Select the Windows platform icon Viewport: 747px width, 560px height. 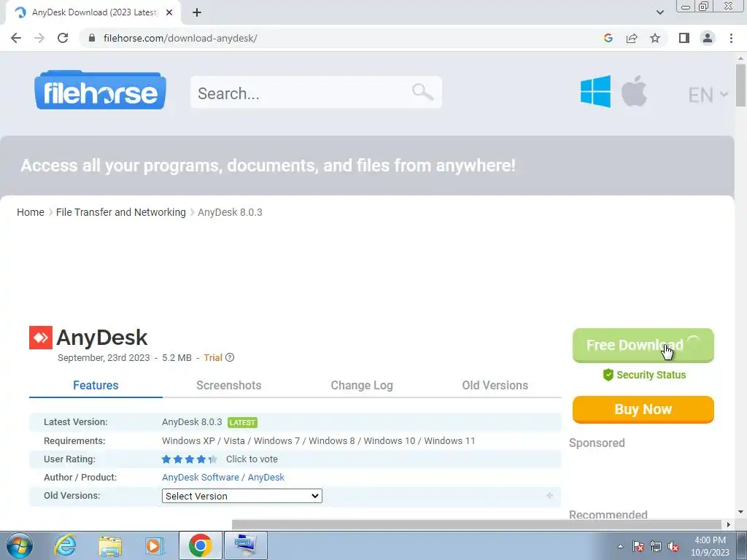[595, 91]
